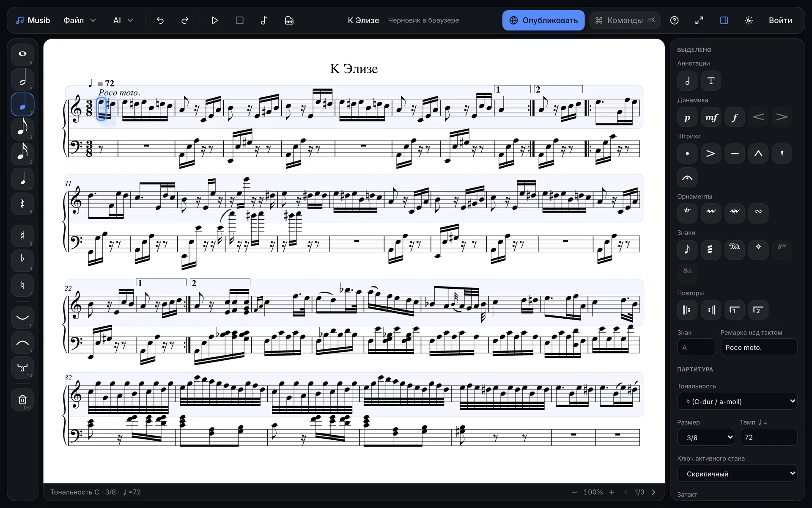
Task: Open the piano keyboard input
Action: [x=289, y=20]
